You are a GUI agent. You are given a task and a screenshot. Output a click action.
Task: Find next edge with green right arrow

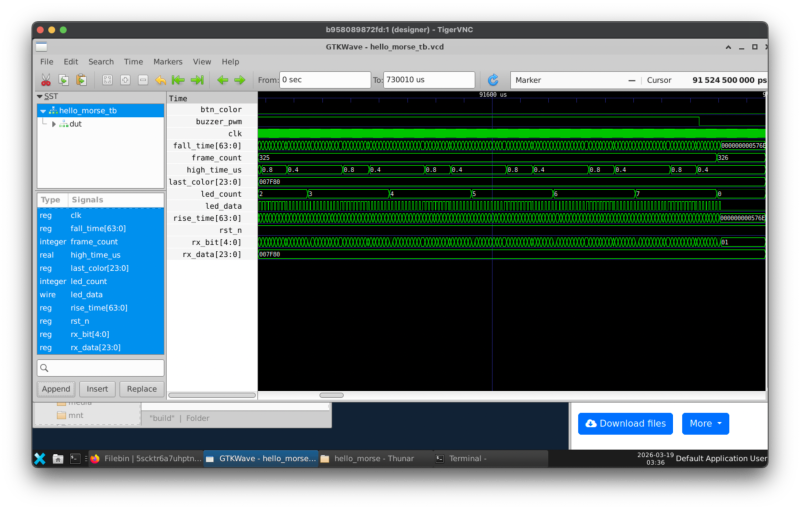(x=240, y=80)
